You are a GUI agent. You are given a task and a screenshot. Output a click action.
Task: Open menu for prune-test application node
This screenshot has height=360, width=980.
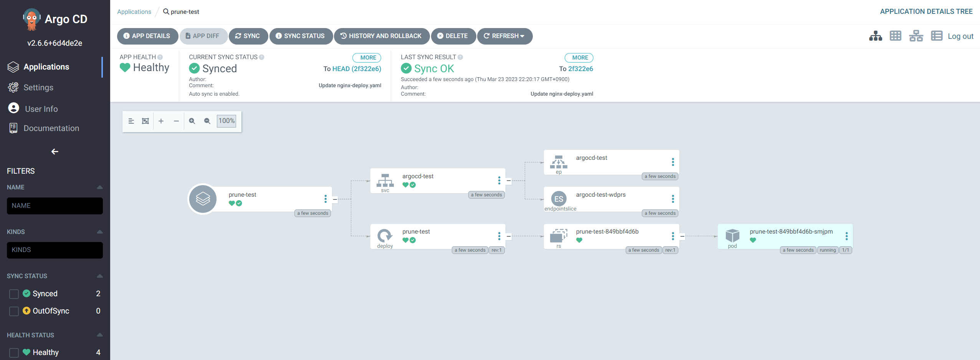pyautogui.click(x=326, y=199)
